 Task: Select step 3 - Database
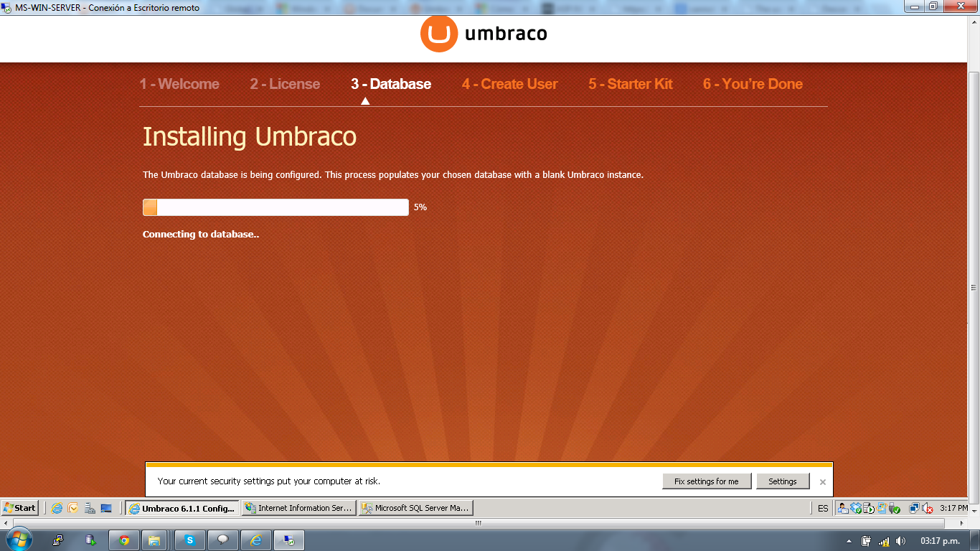click(x=391, y=84)
